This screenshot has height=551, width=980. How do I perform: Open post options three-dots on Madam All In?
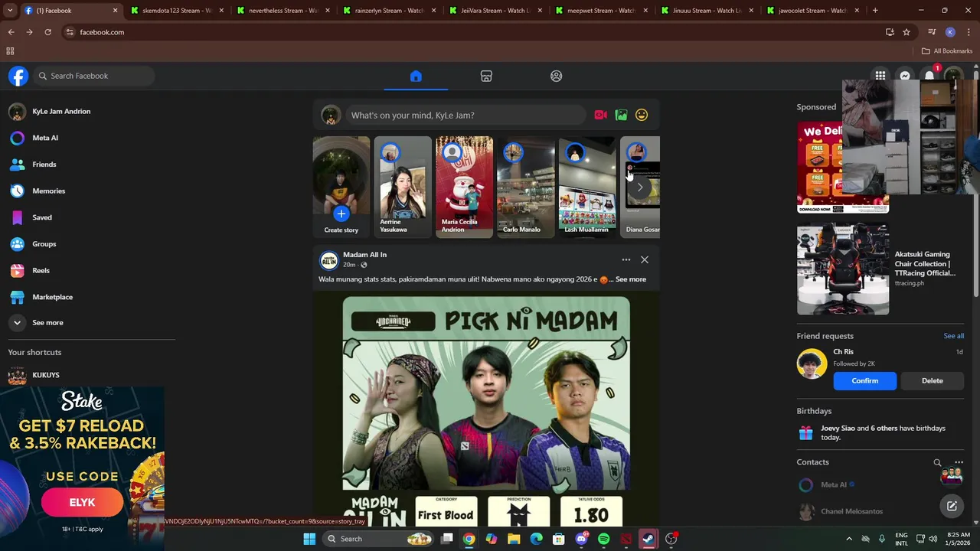pos(626,259)
